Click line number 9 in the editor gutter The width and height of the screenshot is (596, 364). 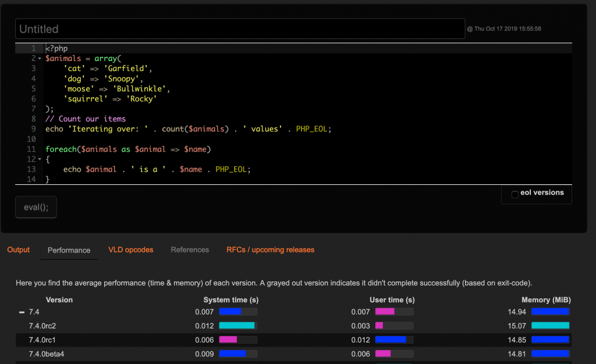[33, 129]
